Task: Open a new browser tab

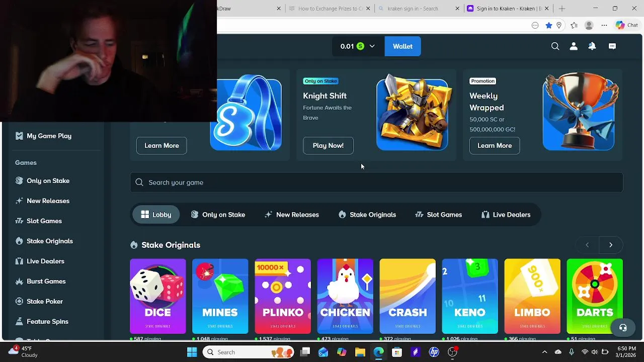Action: tap(562, 9)
